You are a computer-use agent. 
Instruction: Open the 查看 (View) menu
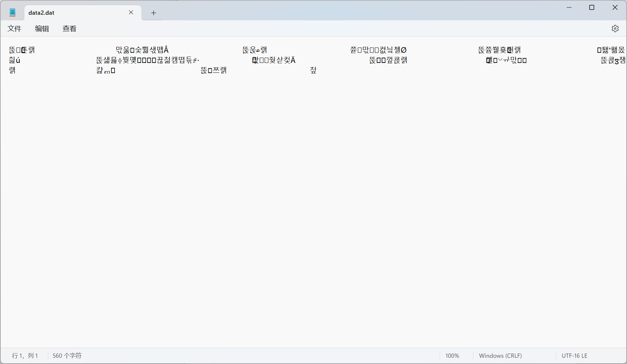point(70,29)
